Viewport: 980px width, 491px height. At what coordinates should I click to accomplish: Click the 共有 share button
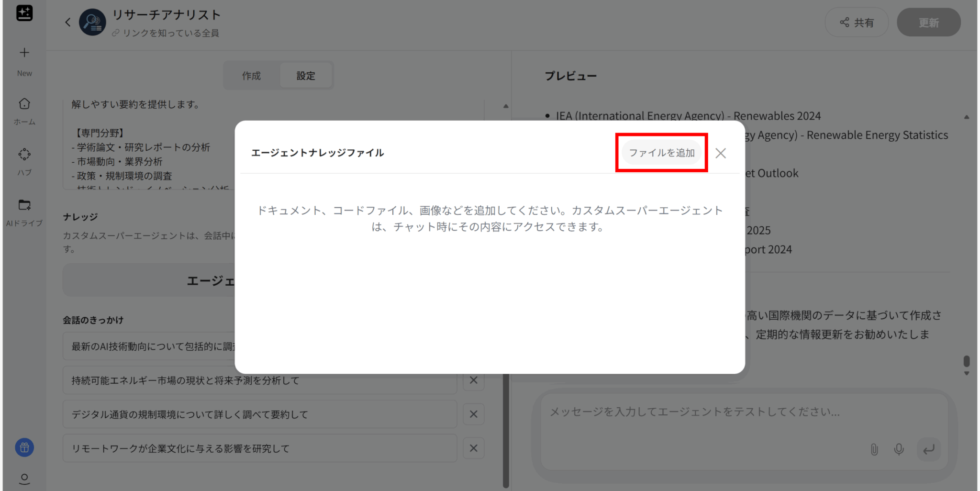(x=857, y=22)
